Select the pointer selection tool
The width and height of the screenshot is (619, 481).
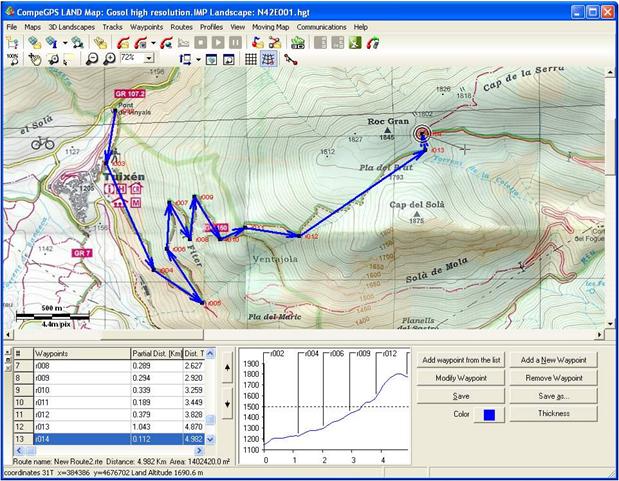pos(69,59)
